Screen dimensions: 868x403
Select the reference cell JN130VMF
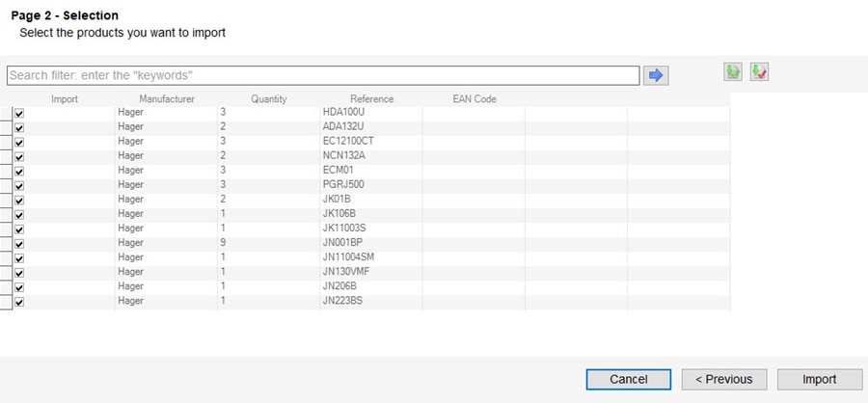[371, 272]
